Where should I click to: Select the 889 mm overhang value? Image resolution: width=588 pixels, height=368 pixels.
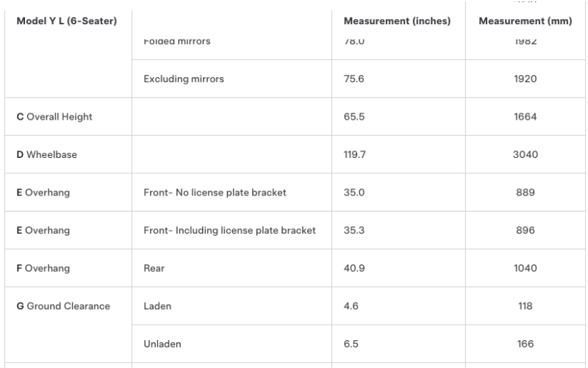(x=526, y=192)
